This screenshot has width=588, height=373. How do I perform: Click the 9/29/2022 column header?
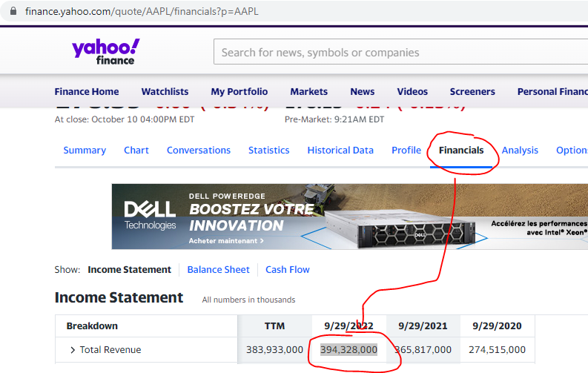(x=348, y=326)
